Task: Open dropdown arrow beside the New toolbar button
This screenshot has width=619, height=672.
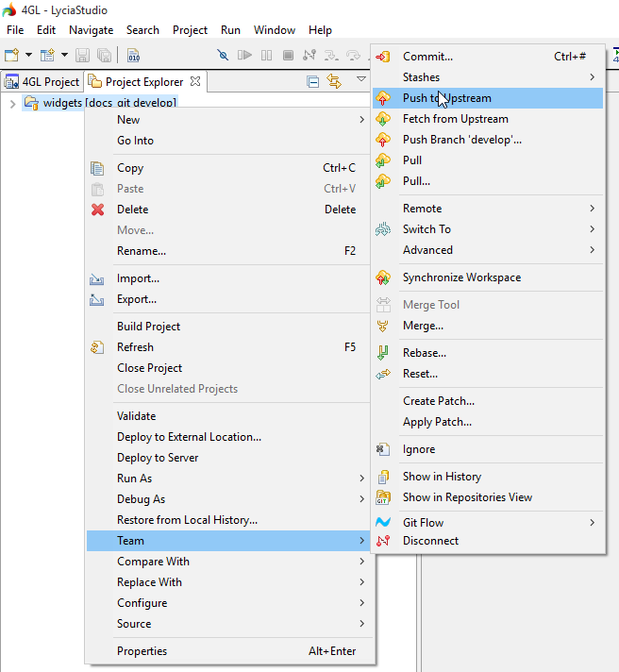Action: point(28,56)
